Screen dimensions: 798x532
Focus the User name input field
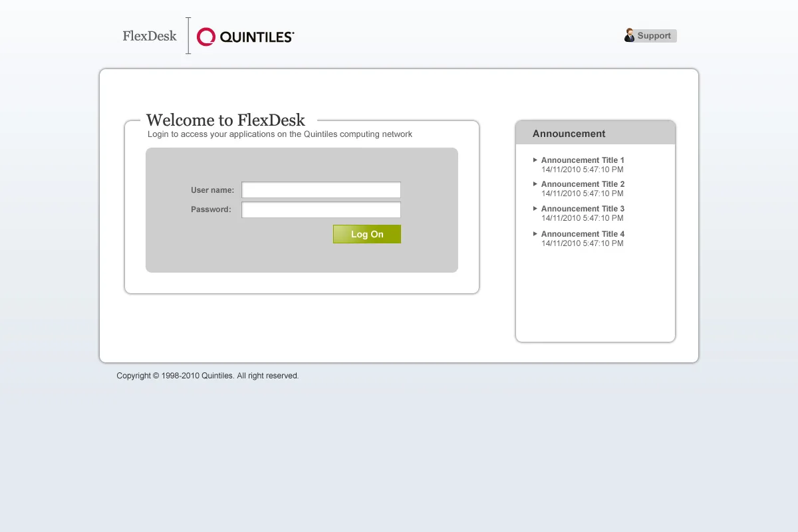click(x=321, y=190)
